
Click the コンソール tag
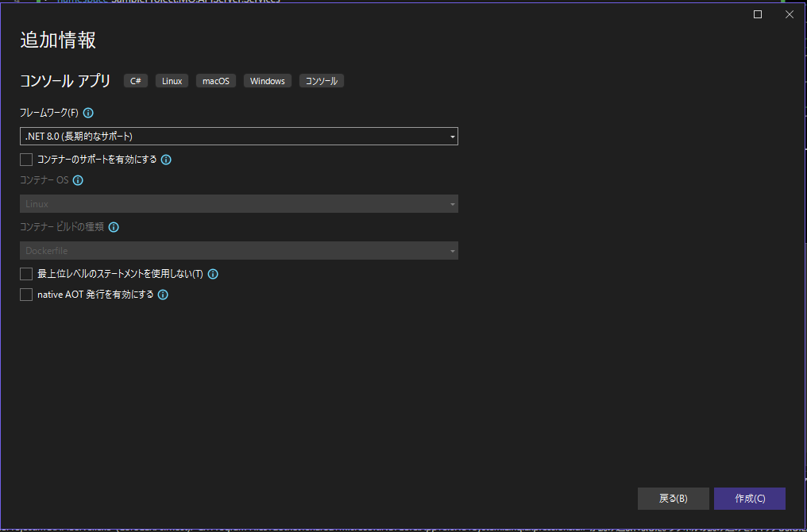pyautogui.click(x=322, y=81)
